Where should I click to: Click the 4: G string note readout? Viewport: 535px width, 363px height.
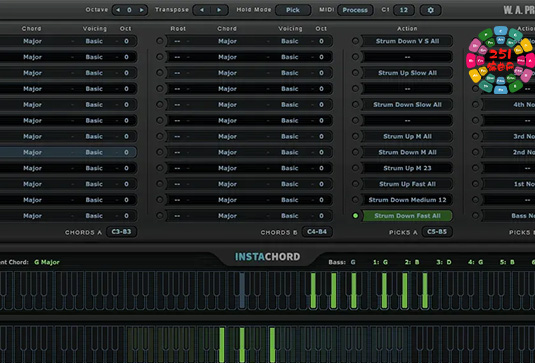[x=476, y=262]
